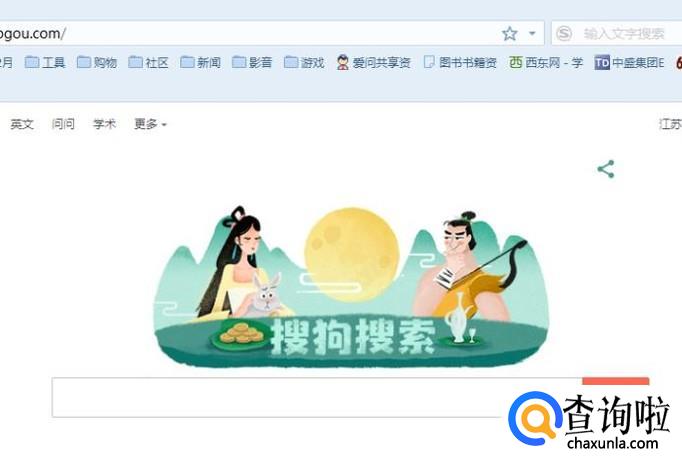Viewport: 682px width, 474px height.
Task: Open the 图书书籍资 bookmark
Action: click(x=460, y=63)
